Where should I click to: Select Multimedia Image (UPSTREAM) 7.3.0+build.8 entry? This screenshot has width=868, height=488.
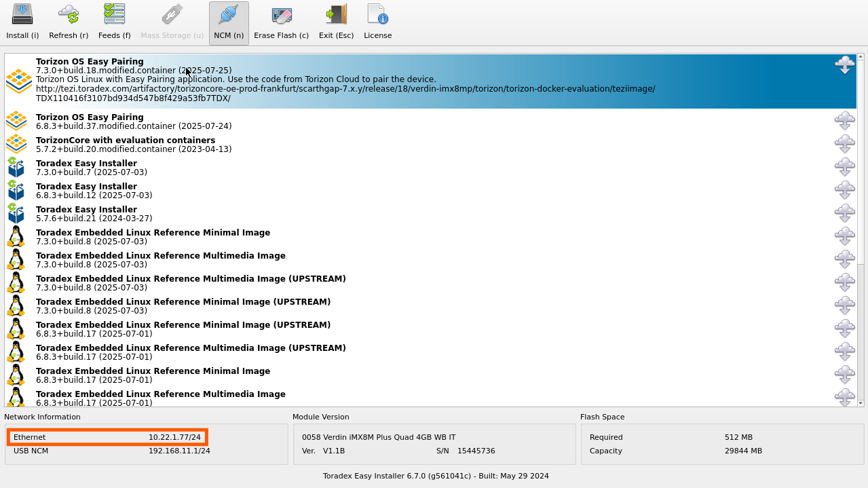pos(430,283)
